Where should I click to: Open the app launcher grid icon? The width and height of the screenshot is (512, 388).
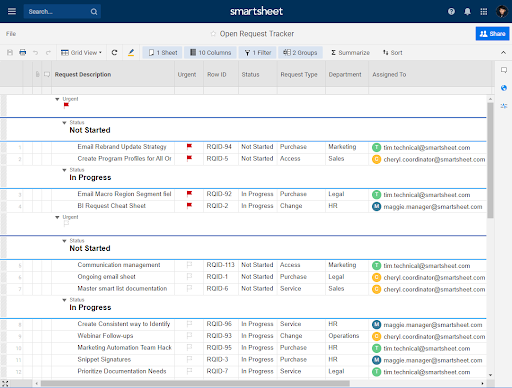(484, 12)
